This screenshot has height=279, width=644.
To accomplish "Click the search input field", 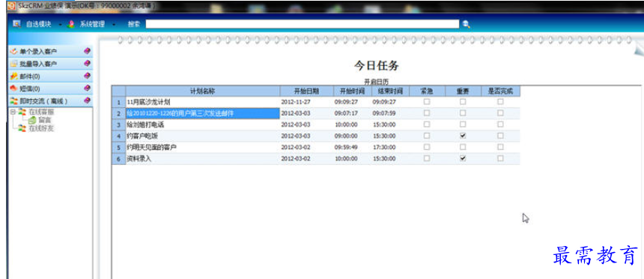I will tap(303, 24).
